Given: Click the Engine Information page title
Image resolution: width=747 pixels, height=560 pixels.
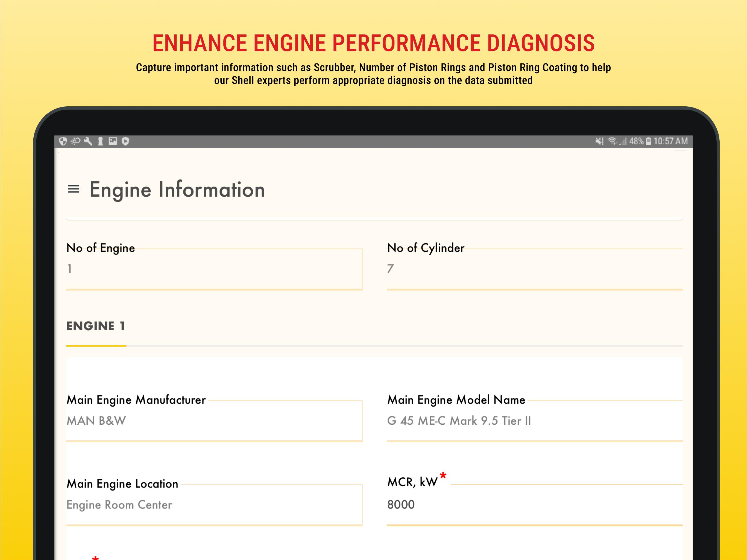Looking at the screenshot, I should (177, 190).
